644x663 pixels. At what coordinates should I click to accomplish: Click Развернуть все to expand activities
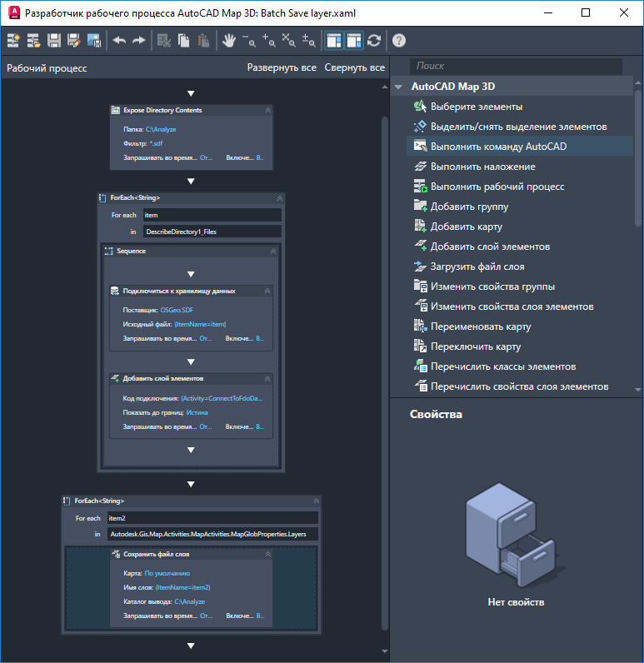[282, 67]
